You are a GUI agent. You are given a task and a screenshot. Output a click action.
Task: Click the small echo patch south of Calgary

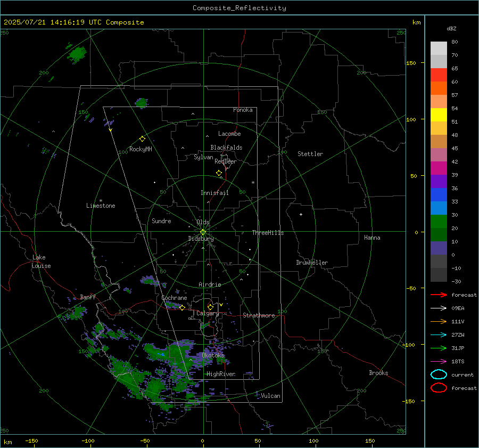[x=206, y=325]
